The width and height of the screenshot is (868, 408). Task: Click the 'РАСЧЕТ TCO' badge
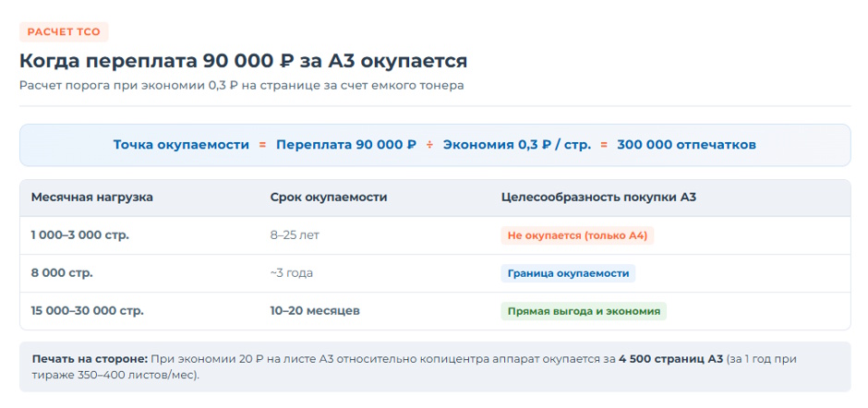pos(64,32)
